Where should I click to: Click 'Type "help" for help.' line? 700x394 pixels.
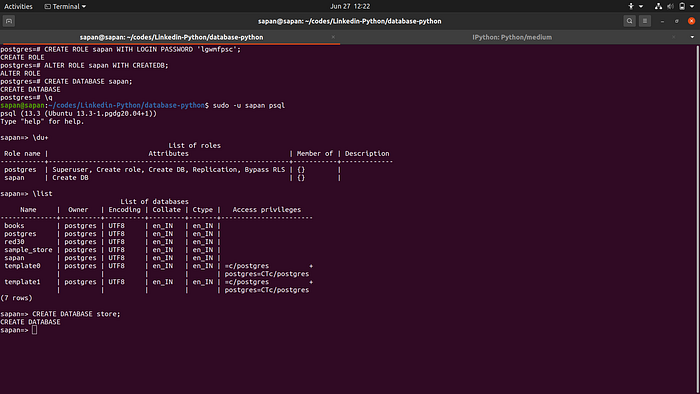[x=42, y=121]
